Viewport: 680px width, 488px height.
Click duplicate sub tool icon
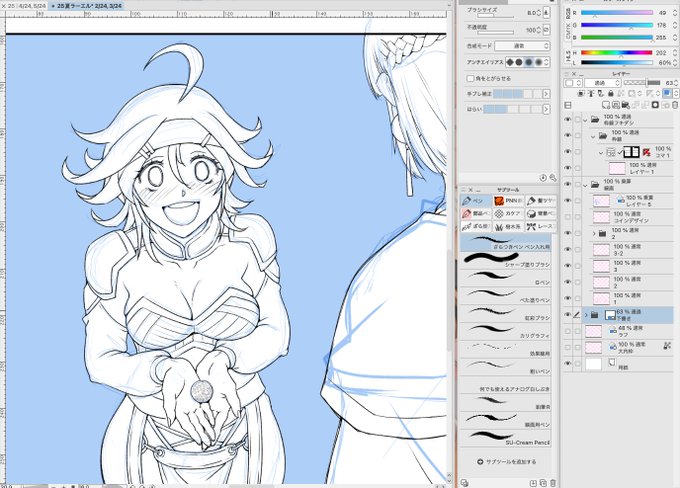point(543,483)
